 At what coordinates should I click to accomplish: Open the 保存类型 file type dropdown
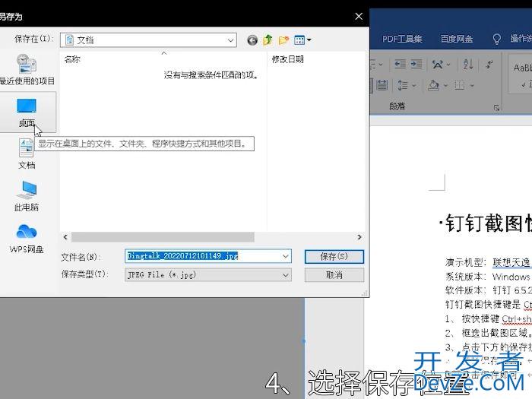pyautogui.click(x=208, y=275)
